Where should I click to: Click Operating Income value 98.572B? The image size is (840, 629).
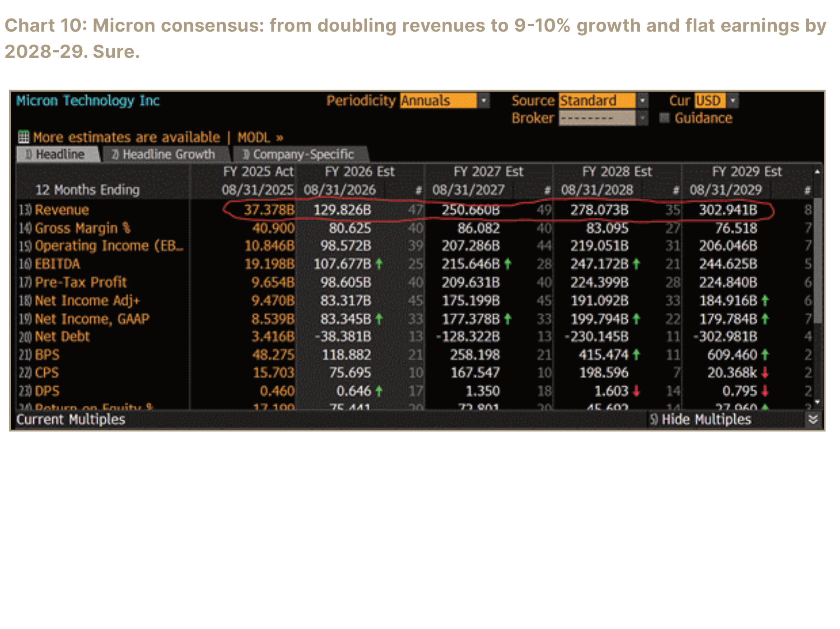345,246
